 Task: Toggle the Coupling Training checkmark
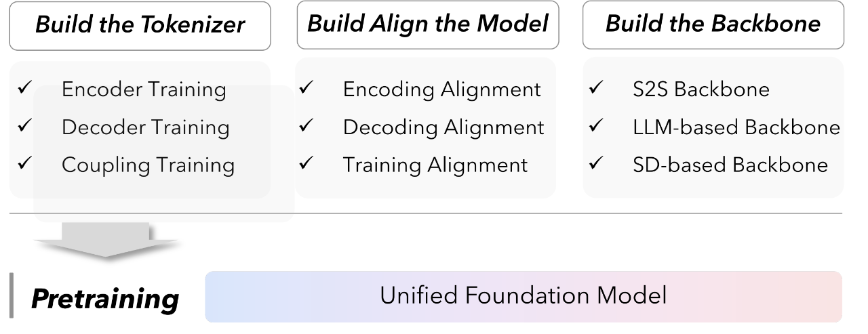24,163
